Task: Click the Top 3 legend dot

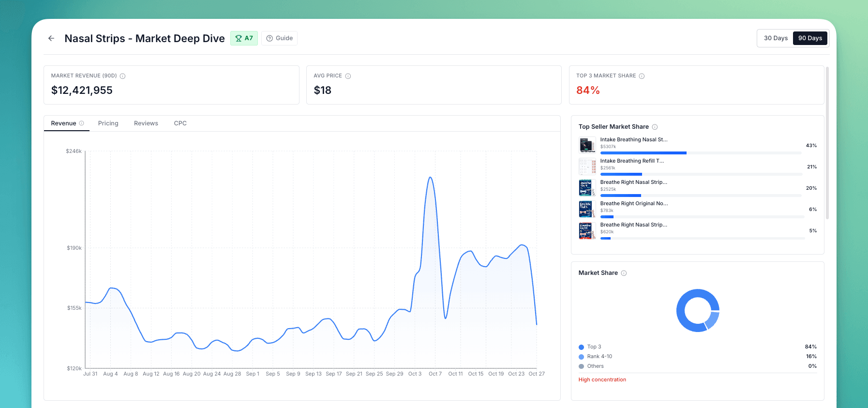Action: click(582, 347)
